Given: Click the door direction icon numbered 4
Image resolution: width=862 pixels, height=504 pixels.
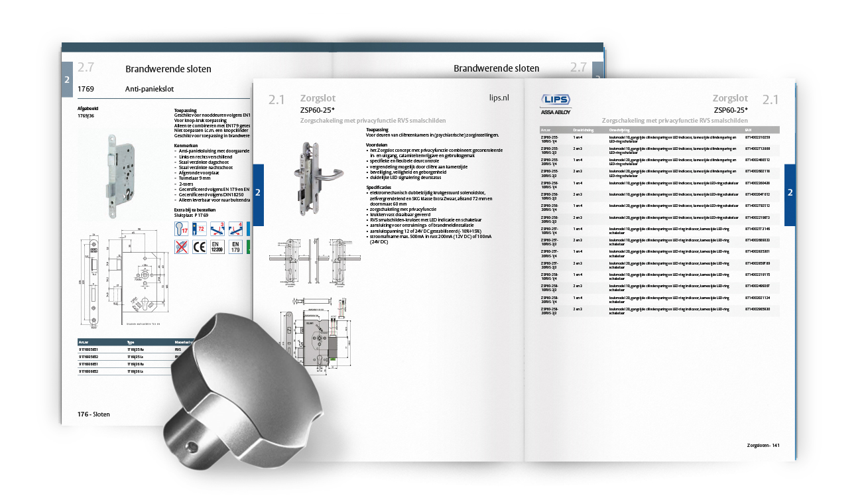Looking at the screenshot, I should point(235,229).
